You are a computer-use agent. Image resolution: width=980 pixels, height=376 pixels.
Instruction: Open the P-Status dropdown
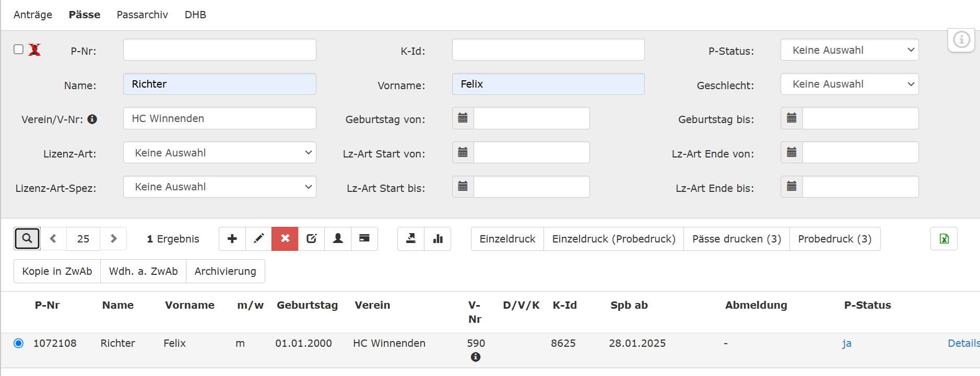pos(849,50)
